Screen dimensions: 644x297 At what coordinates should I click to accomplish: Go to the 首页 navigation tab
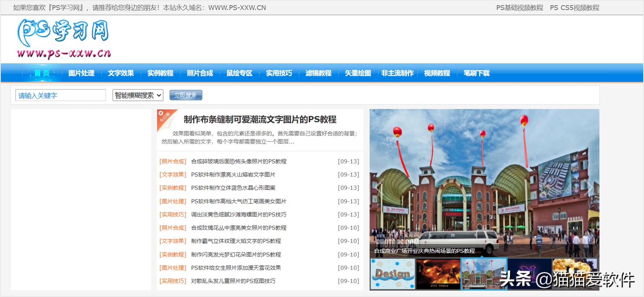click(42, 73)
